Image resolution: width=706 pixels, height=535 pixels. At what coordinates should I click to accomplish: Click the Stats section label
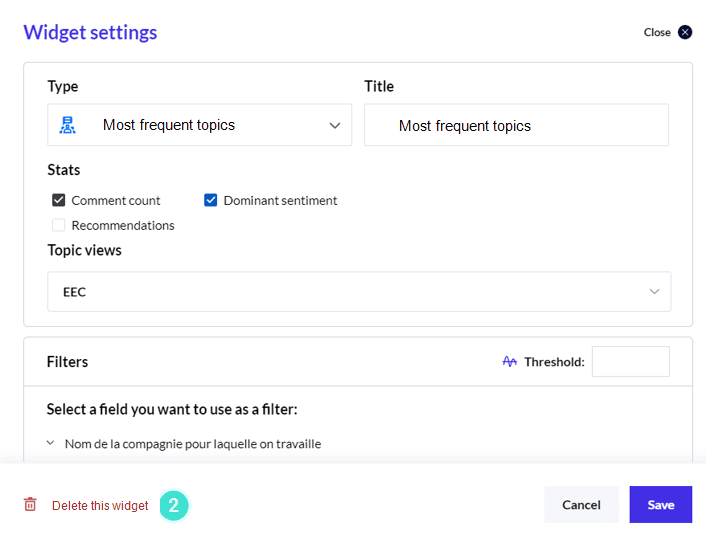click(63, 170)
